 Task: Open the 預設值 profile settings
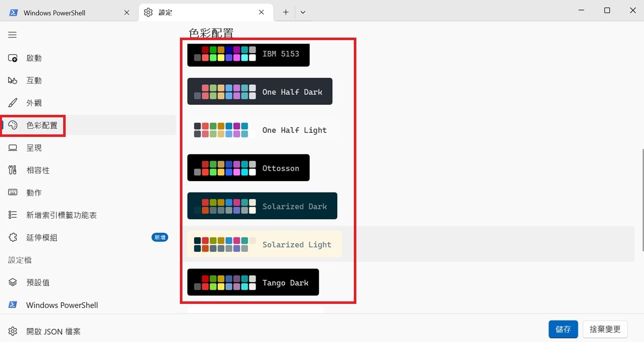(89, 282)
